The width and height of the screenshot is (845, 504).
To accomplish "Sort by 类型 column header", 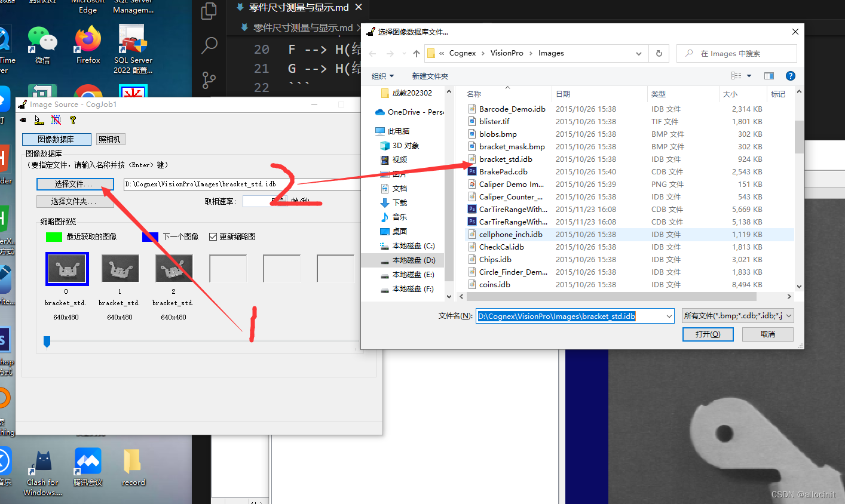I will [x=683, y=94].
